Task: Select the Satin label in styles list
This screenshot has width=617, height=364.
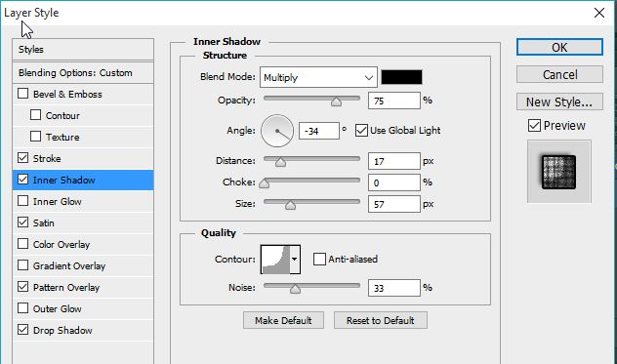Action: click(43, 222)
